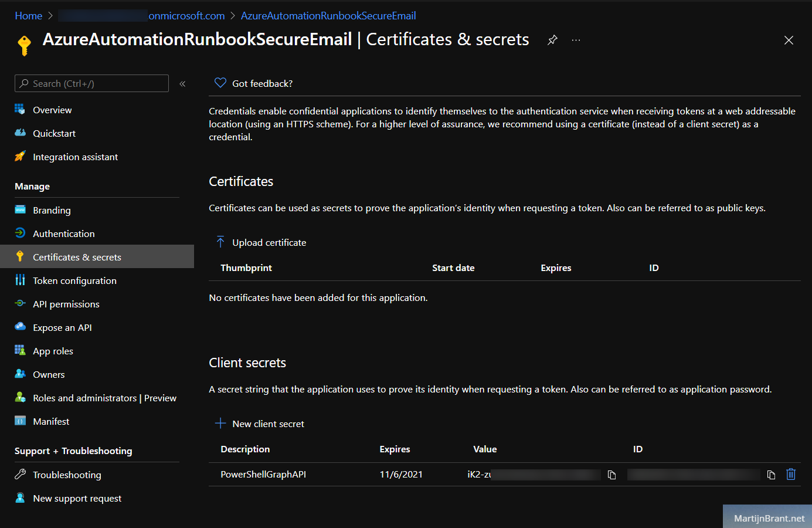The width and height of the screenshot is (812, 528).
Task: Copy the client secret ID
Action: point(771,475)
